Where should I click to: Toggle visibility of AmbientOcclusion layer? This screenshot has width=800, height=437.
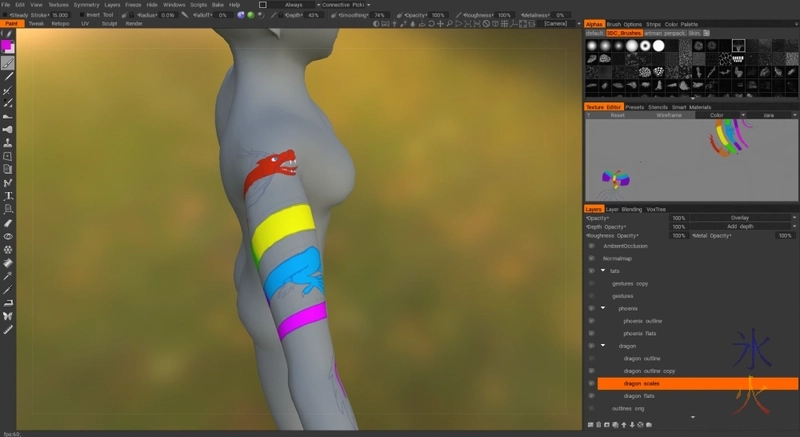591,245
